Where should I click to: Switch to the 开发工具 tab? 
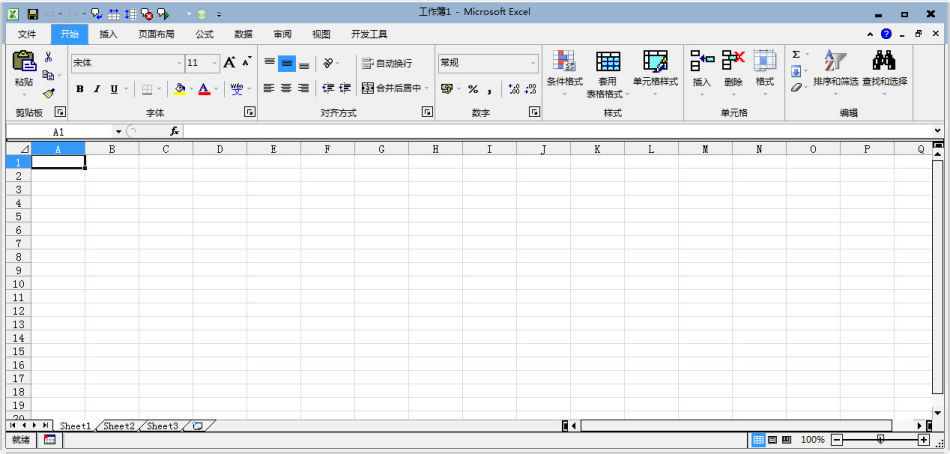pos(369,35)
